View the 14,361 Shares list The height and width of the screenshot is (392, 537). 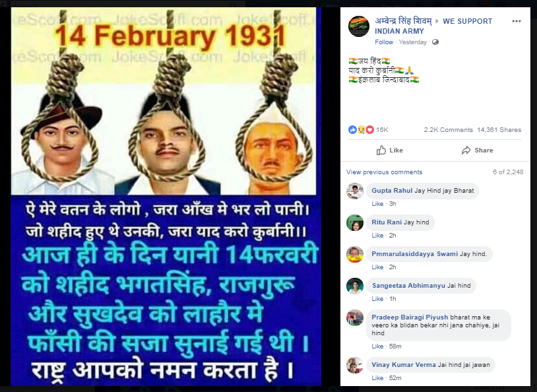[x=499, y=130]
